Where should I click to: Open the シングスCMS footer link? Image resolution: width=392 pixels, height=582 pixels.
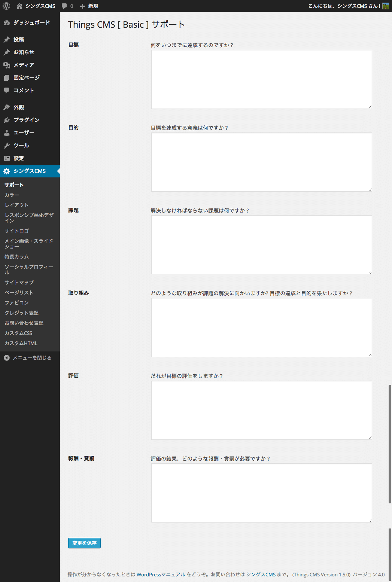261,575
